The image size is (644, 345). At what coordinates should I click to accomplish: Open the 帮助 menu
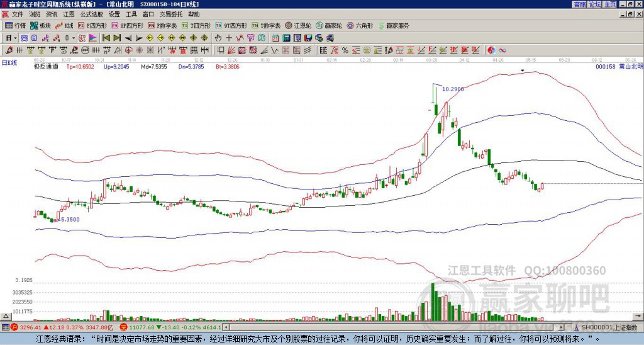(x=194, y=14)
